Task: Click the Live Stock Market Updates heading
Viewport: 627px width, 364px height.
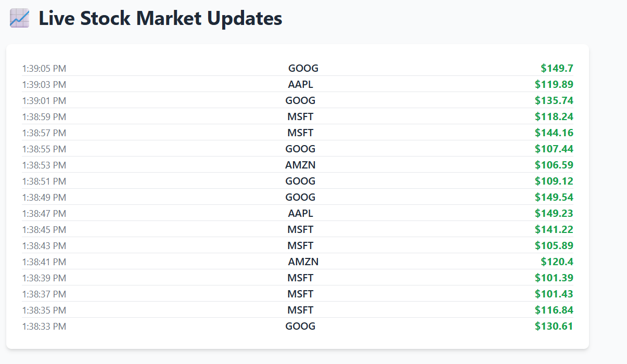Action: point(146,18)
